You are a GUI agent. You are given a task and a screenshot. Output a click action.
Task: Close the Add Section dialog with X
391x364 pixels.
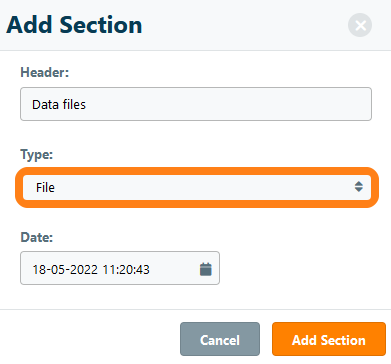pos(360,25)
